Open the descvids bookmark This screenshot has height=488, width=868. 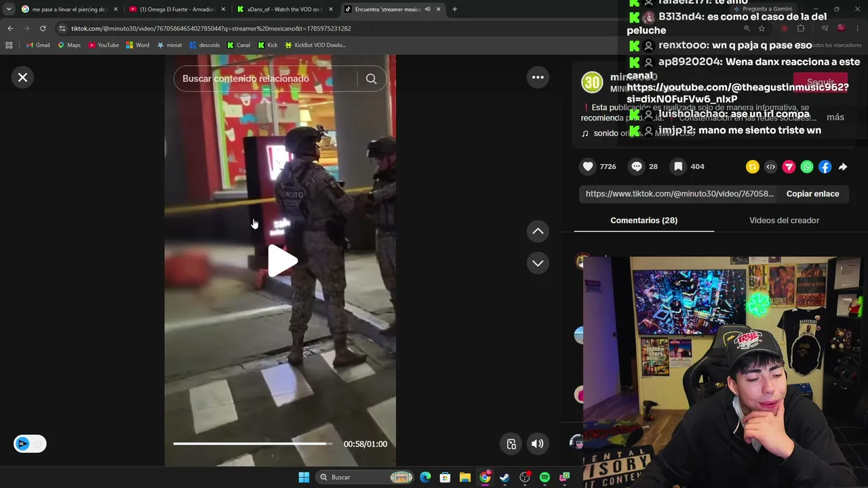click(205, 45)
